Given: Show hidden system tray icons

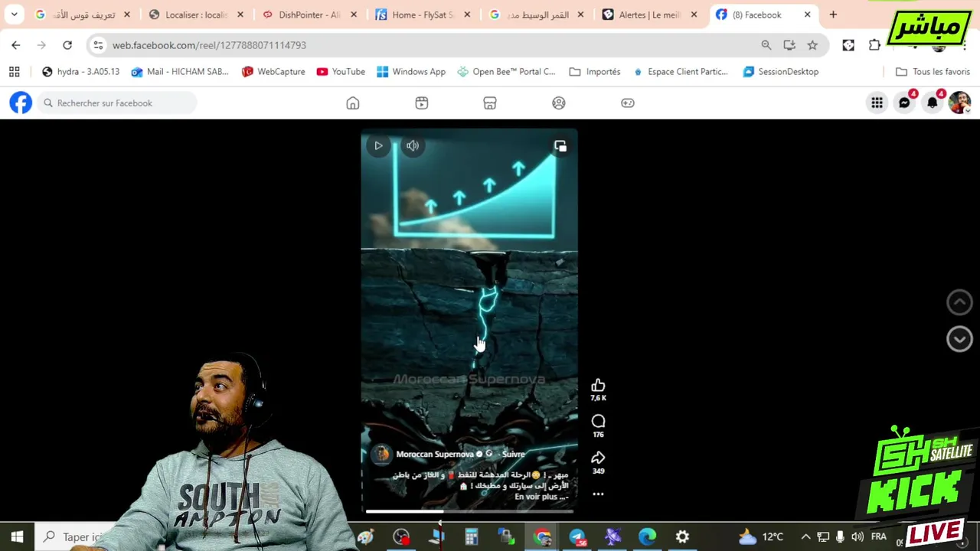Looking at the screenshot, I should (x=805, y=537).
